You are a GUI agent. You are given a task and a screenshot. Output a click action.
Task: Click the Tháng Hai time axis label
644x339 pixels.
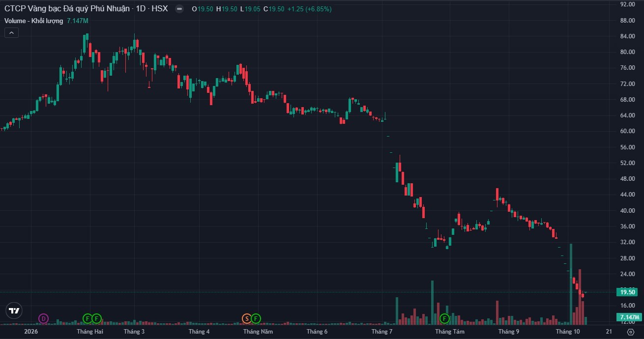90,332
